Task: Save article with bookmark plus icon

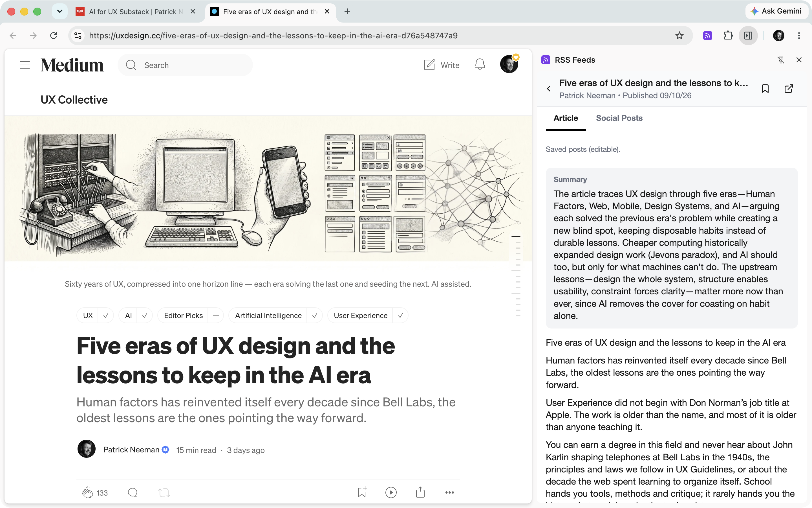Action: coord(362,492)
